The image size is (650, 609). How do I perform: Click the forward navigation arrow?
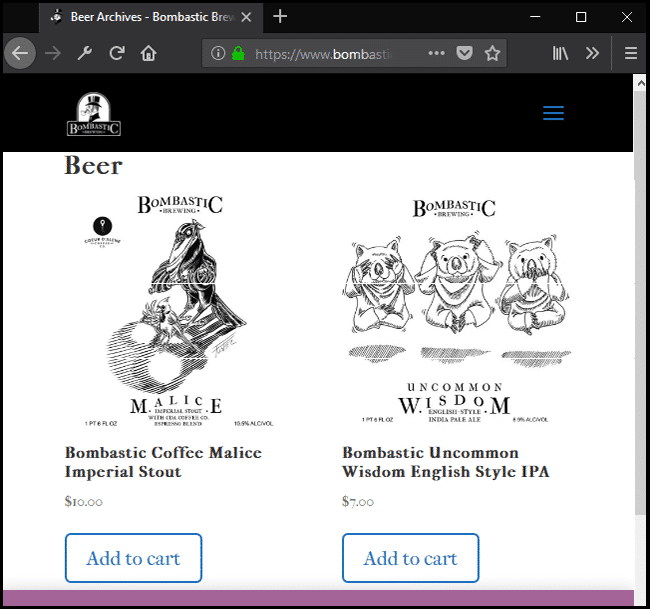53,53
